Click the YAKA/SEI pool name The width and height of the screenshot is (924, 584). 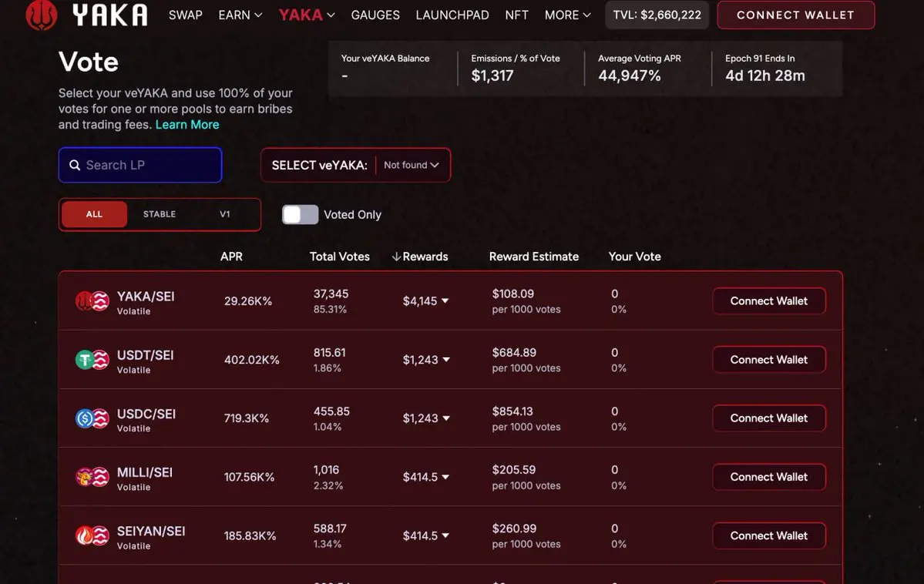pos(146,297)
